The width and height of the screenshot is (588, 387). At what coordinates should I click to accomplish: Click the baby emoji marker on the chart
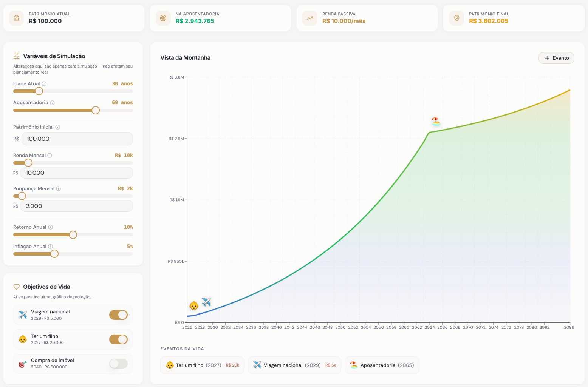194,305
